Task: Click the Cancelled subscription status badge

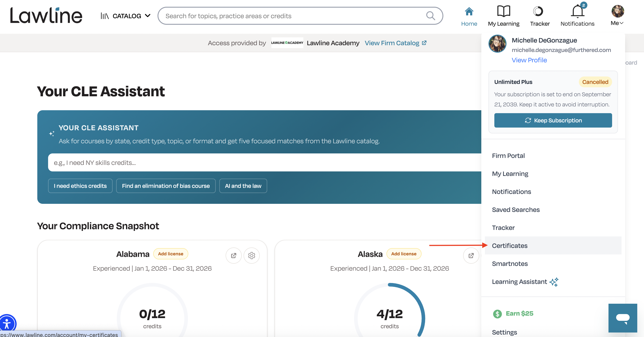Action: click(x=595, y=82)
